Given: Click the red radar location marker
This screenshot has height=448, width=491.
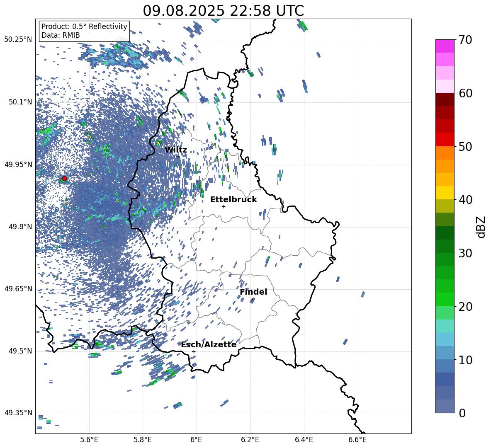Looking at the screenshot, I should click(x=64, y=179).
